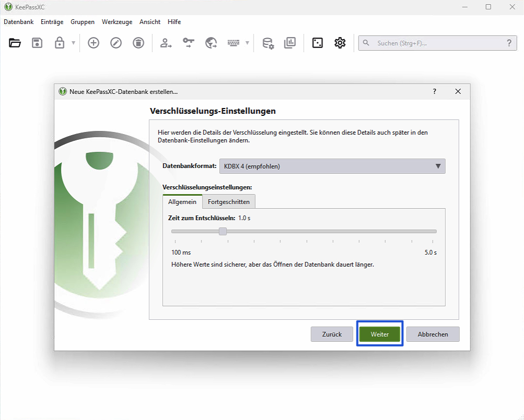The image size is (524, 420).
Task: Go back with the Zurück button
Action: point(332,334)
